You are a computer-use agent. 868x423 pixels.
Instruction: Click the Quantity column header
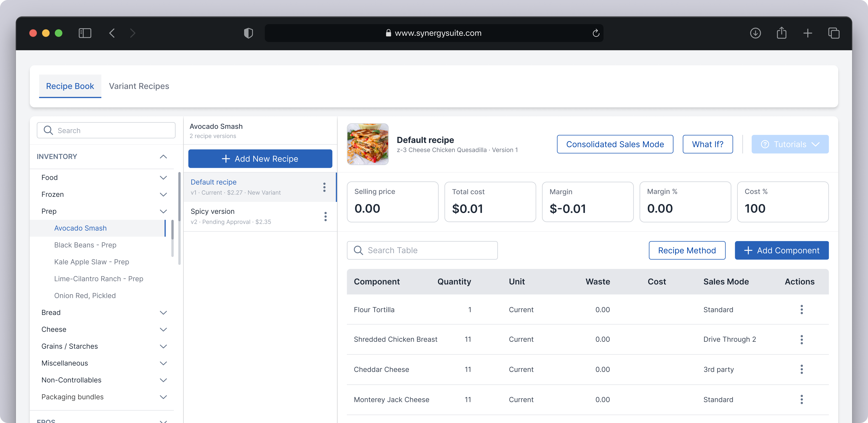(454, 282)
